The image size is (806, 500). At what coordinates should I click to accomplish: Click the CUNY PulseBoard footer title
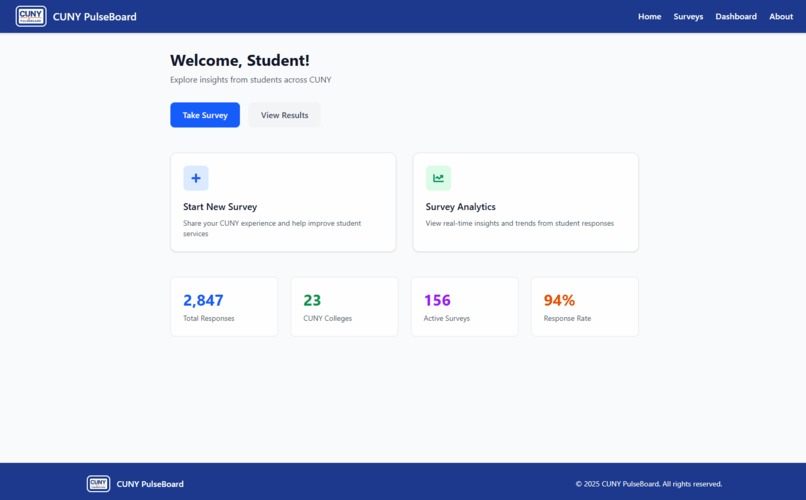pos(150,484)
